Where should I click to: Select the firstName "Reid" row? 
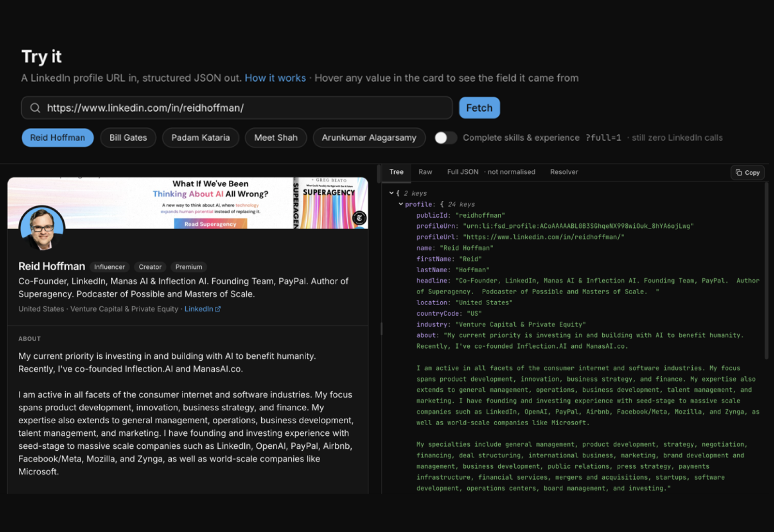449,259
